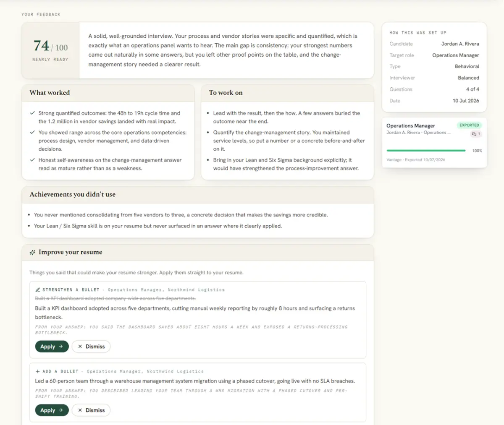Viewport: 504px width, 425px height.
Task: Click the Date value 10 Jul 2026
Action: [x=466, y=101]
